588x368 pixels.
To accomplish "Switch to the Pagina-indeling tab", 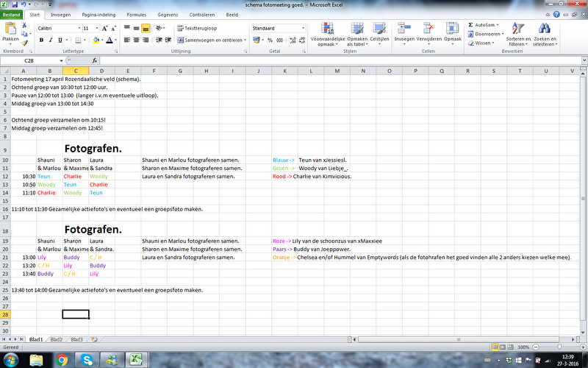I will (98, 15).
